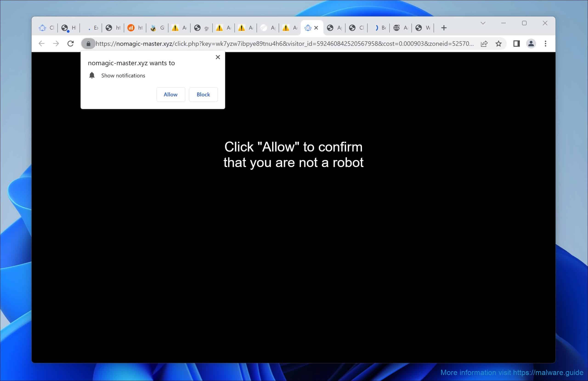Screen dimensions: 588x381
Task: Click the Allow button in notification prompt
Action: (x=170, y=94)
